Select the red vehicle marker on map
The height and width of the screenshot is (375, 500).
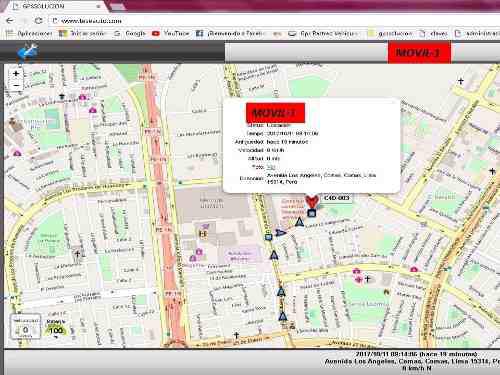[x=312, y=201]
